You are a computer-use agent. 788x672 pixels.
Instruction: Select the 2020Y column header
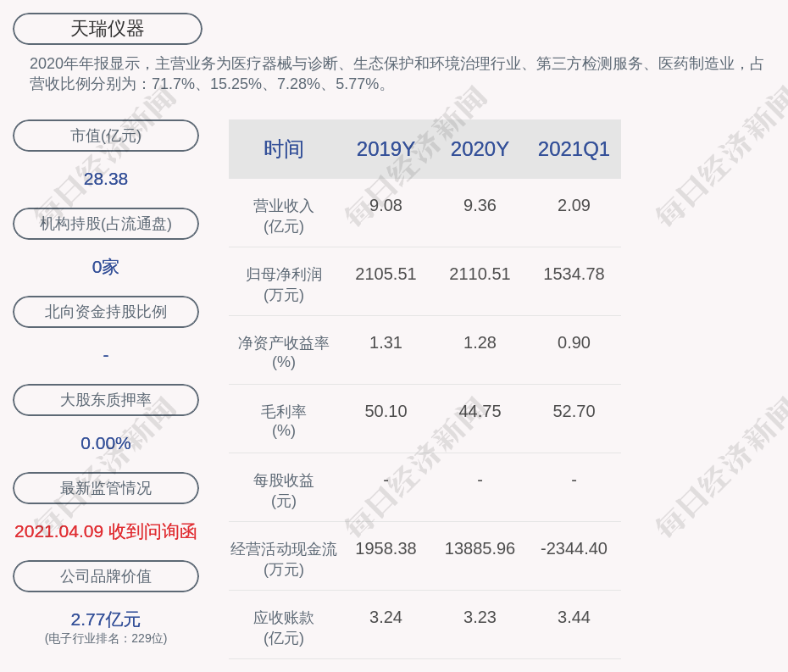click(480, 149)
